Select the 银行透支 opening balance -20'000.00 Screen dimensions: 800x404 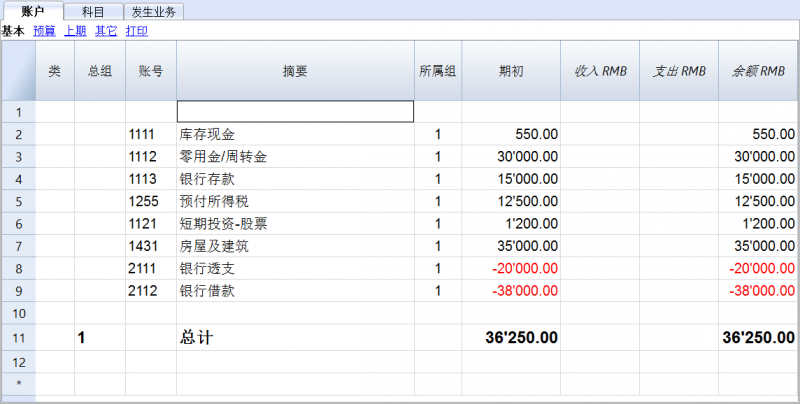(x=511, y=268)
